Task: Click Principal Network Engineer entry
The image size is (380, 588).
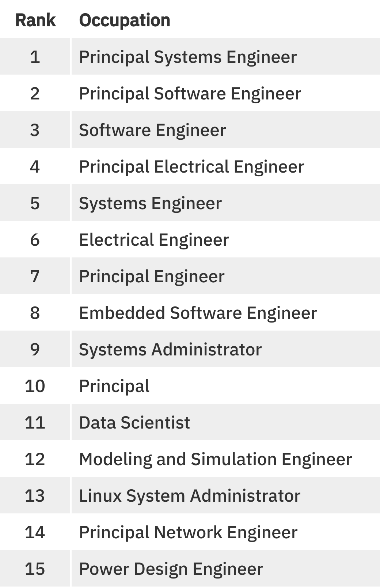Action: pos(188,532)
